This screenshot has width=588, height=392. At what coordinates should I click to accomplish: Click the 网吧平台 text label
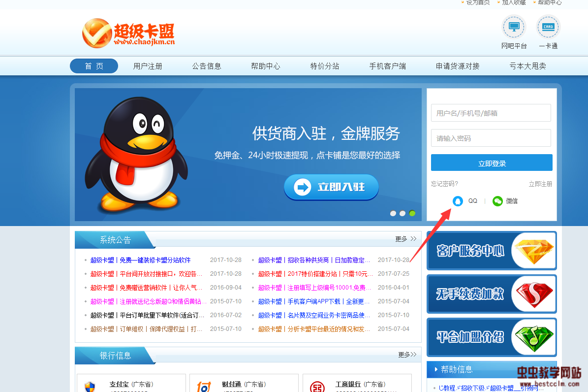(x=514, y=46)
